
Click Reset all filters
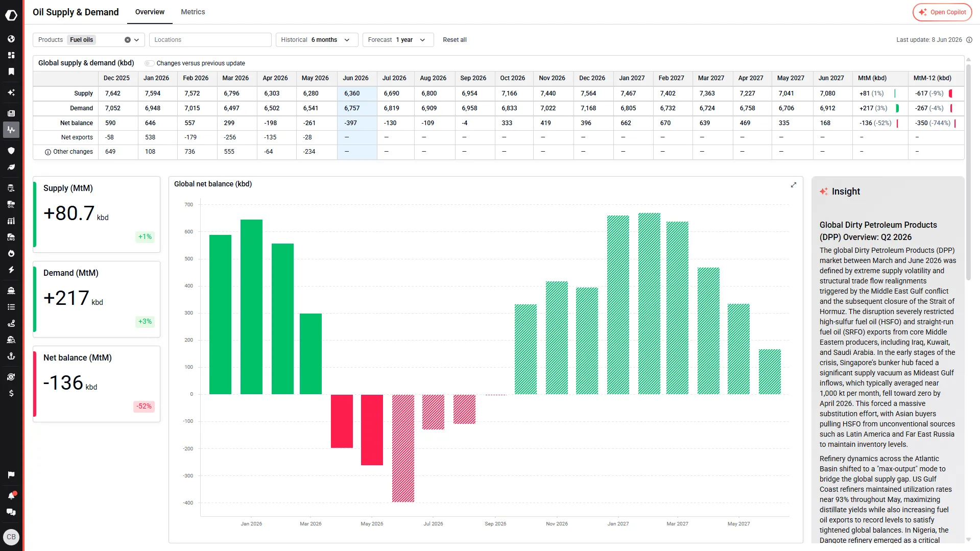[455, 40]
